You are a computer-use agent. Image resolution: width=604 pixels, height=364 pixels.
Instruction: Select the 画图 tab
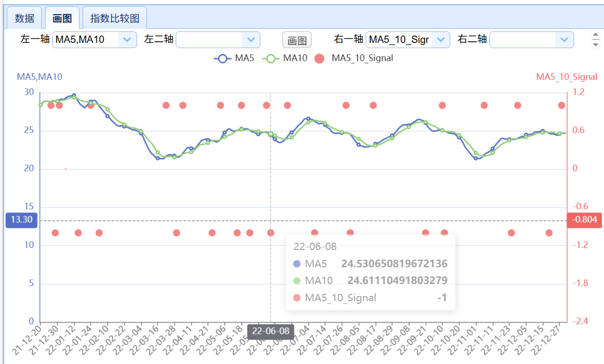pyautogui.click(x=62, y=18)
